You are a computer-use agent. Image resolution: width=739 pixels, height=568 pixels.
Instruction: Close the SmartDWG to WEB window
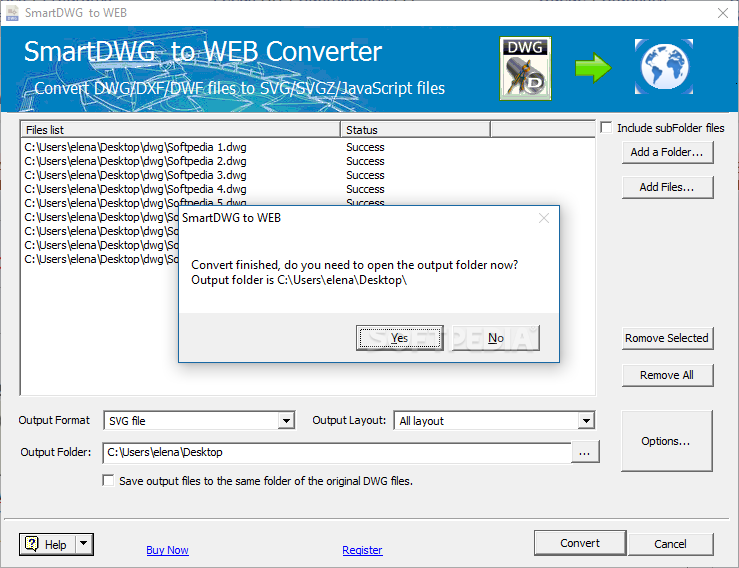tap(723, 13)
